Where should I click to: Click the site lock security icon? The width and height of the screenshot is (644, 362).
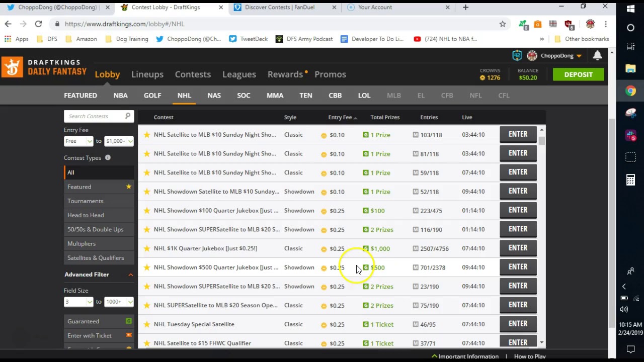click(x=57, y=24)
